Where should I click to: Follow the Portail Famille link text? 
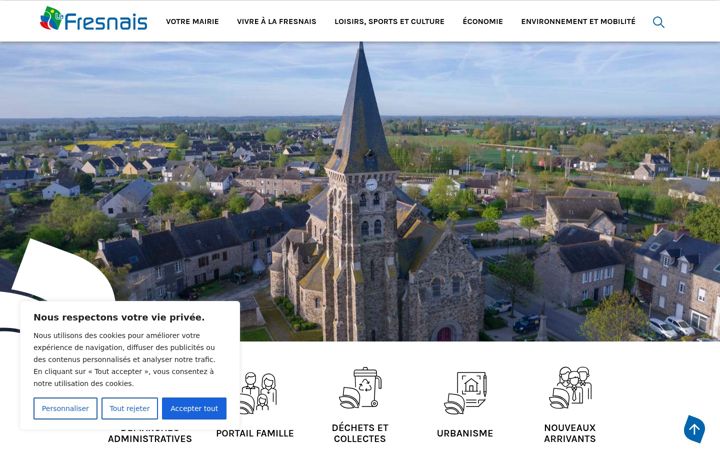[x=255, y=433]
